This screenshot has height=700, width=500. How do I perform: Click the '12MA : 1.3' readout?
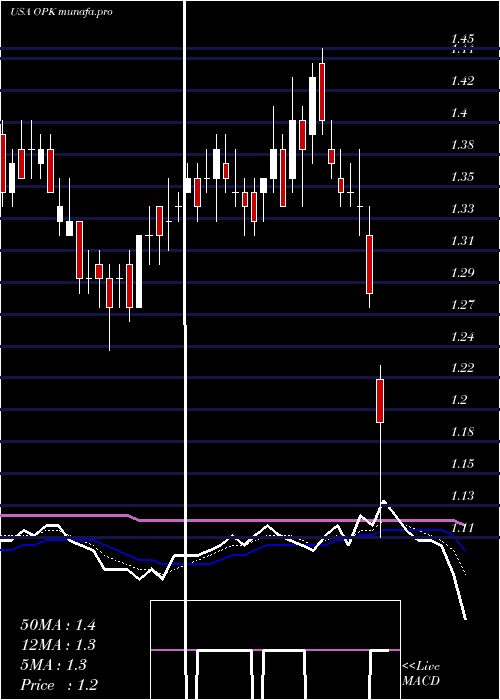pos(58,645)
